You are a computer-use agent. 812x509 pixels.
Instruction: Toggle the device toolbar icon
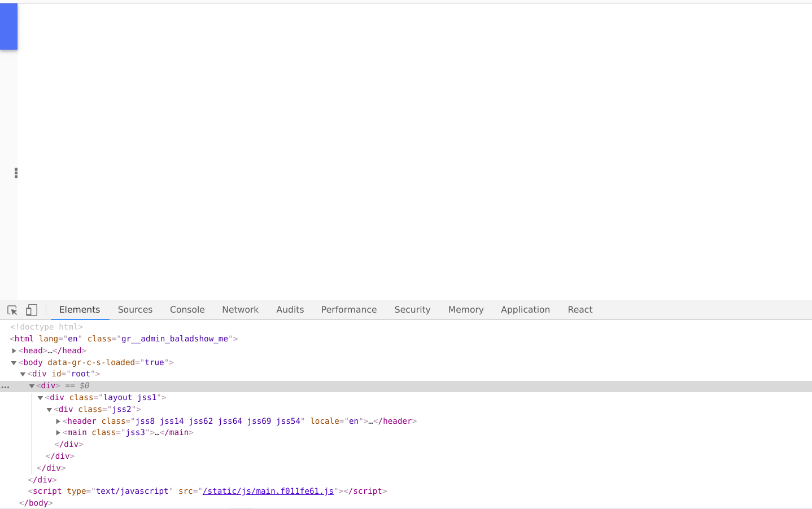(31, 310)
